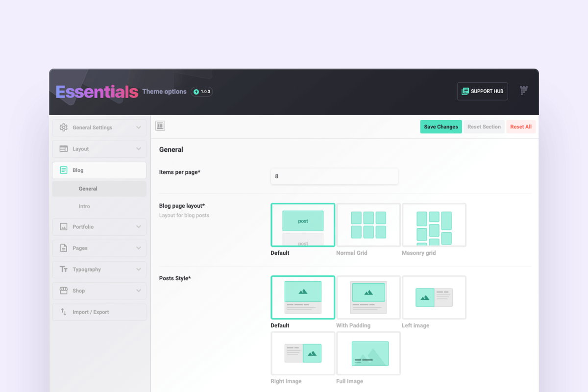Open the Portfolio image icon
The width and height of the screenshot is (588, 392).
point(63,226)
